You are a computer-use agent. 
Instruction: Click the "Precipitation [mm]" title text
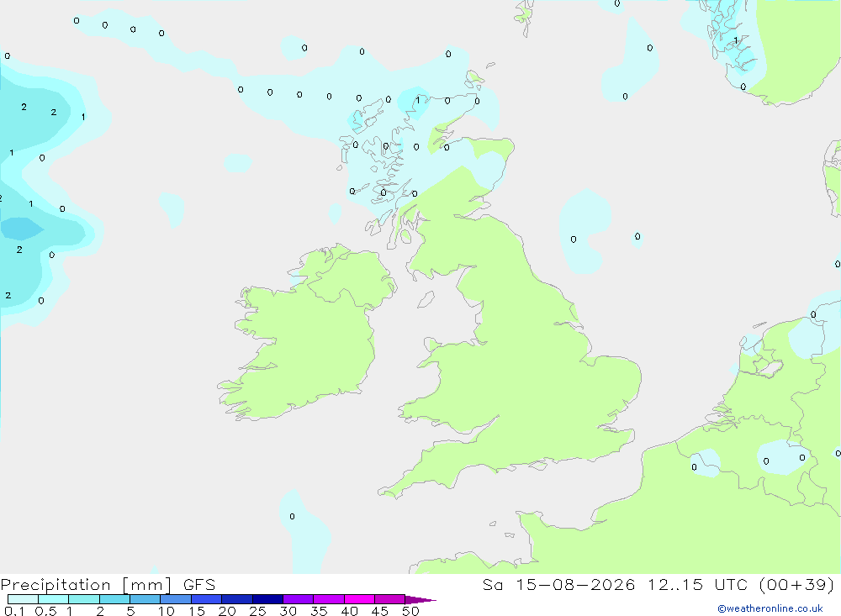point(86,585)
